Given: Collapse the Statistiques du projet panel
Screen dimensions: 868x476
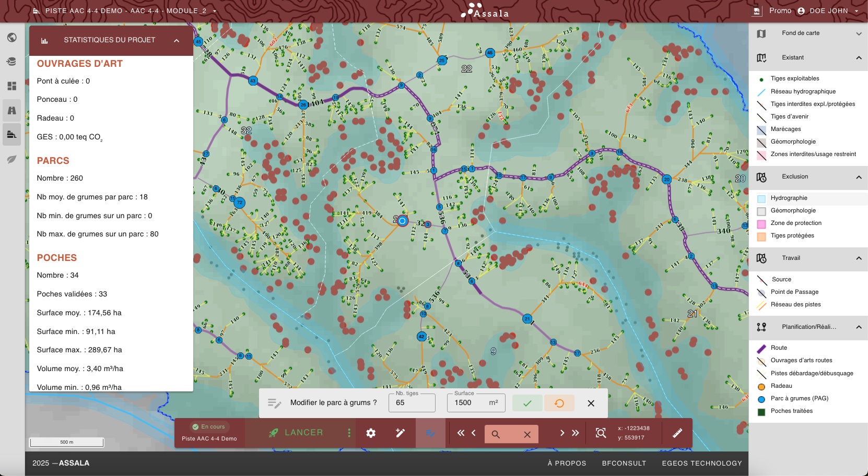Looking at the screenshot, I should 177,40.
